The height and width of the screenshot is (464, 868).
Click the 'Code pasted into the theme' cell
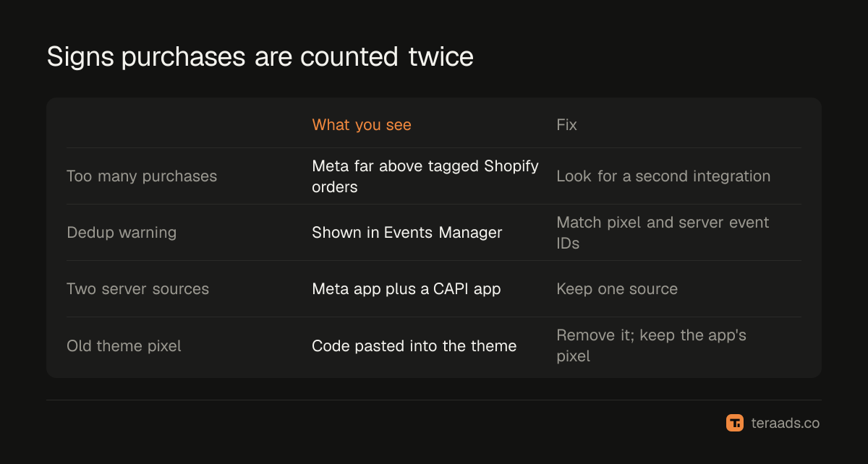pos(414,346)
